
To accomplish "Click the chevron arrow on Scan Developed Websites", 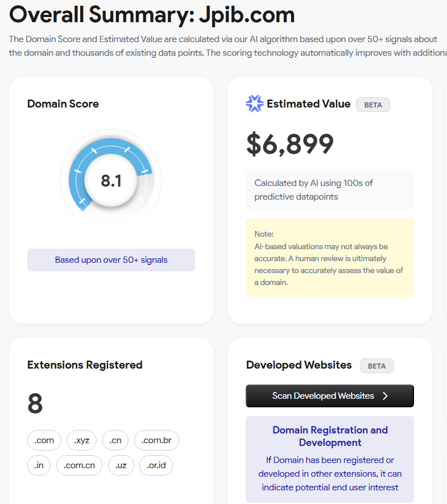I will point(386,396).
